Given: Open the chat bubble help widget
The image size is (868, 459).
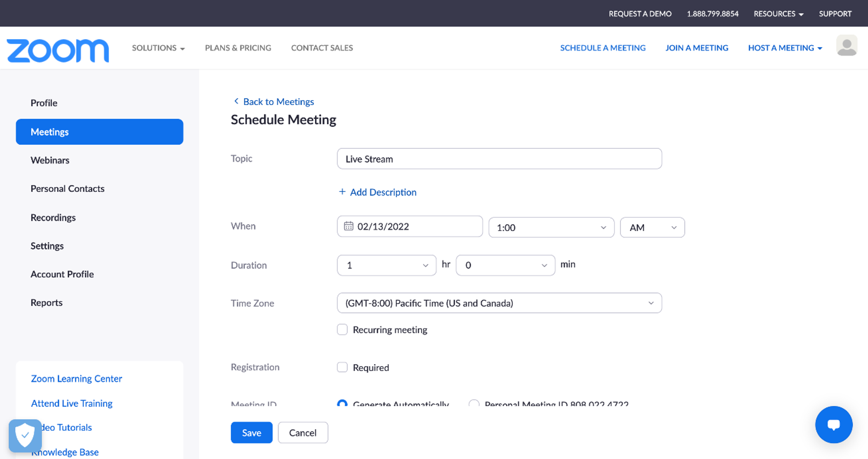Looking at the screenshot, I should pyautogui.click(x=834, y=424).
